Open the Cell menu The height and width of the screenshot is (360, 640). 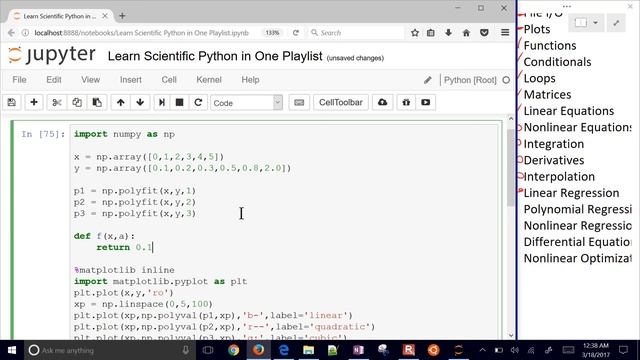169,80
